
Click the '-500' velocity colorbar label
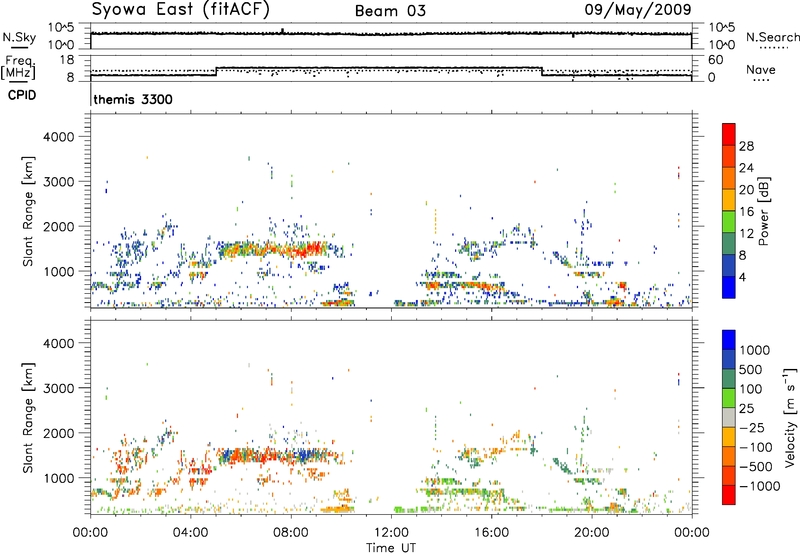756,467
